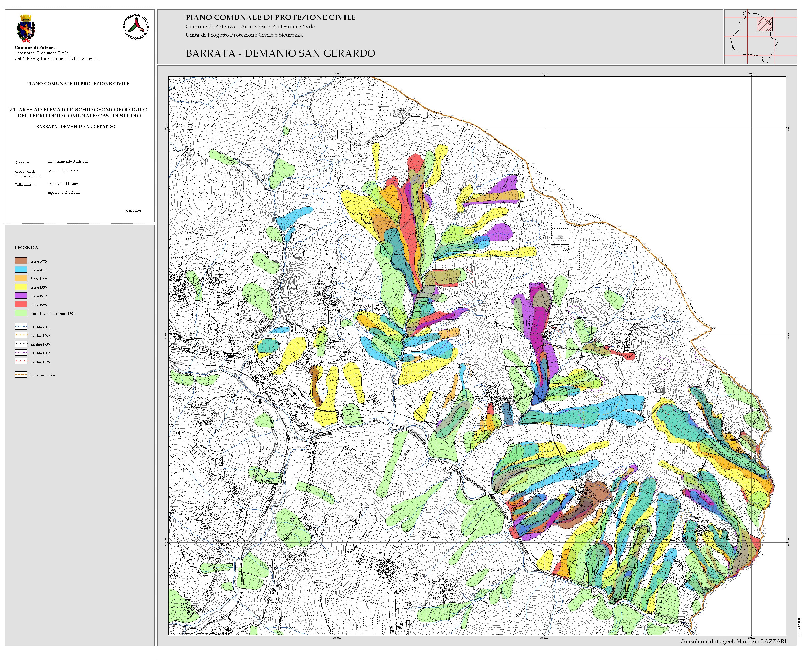The height and width of the screenshot is (660, 812).
Task: Select the frane 1989 purple swatch
Action: (21, 296)
